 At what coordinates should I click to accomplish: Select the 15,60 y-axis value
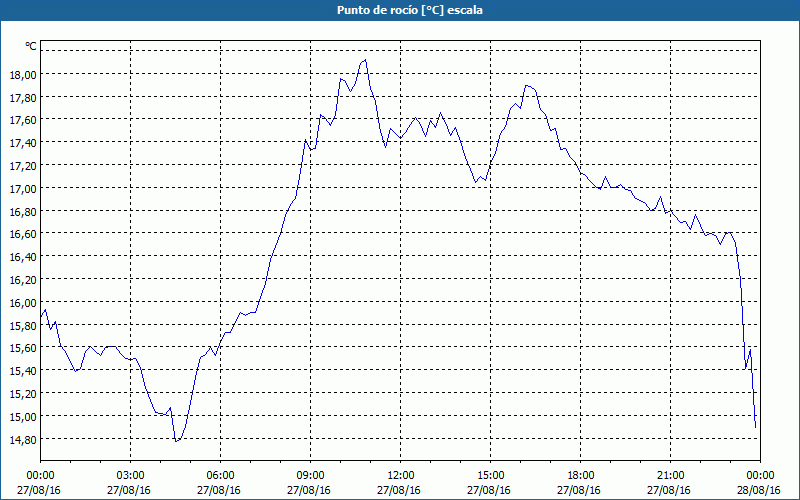coord(23,348)
